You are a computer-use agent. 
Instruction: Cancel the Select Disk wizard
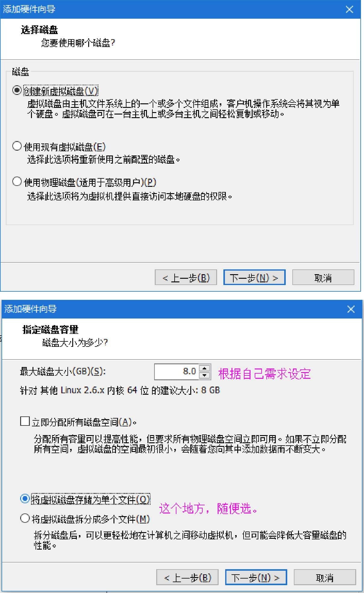[323, 277]
